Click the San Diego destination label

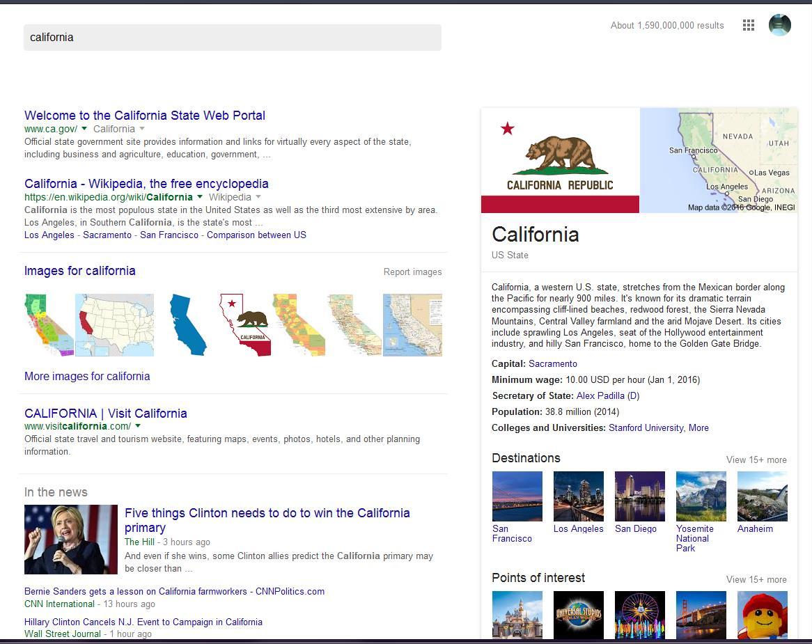tap(635, 529)
